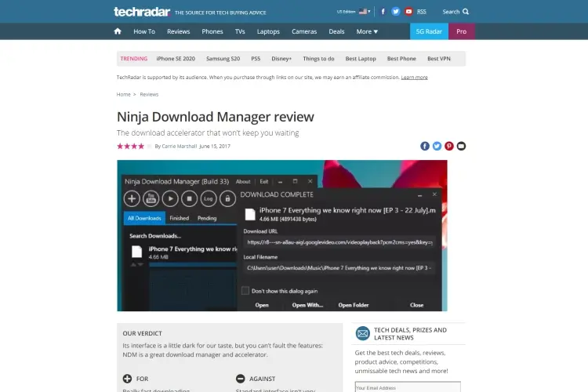Click the AGAINST minus icon
This screenshot has width=588, height=392.
pyautogui.click(x=241, y=379)
